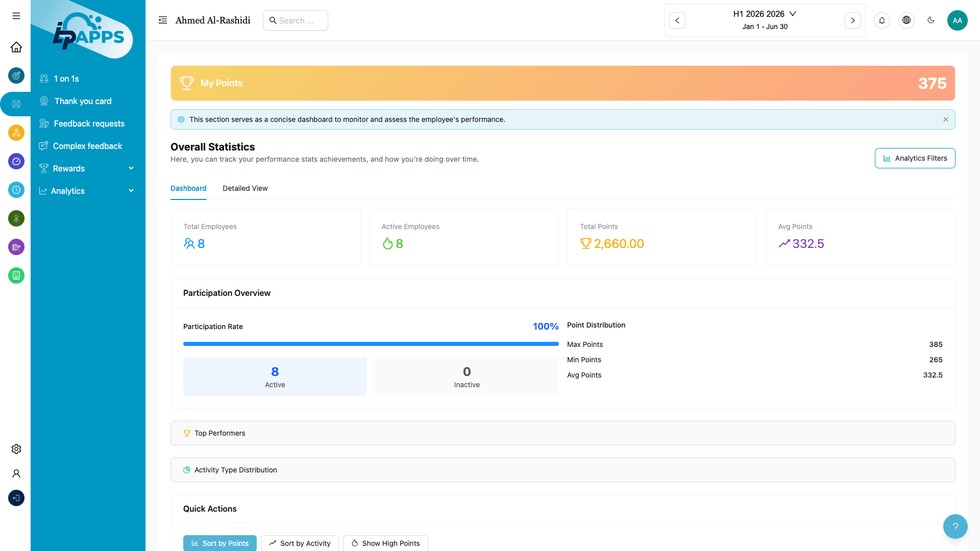Click the My Points banner
Viewport: 980px width, 551px height.
(562, 83)
